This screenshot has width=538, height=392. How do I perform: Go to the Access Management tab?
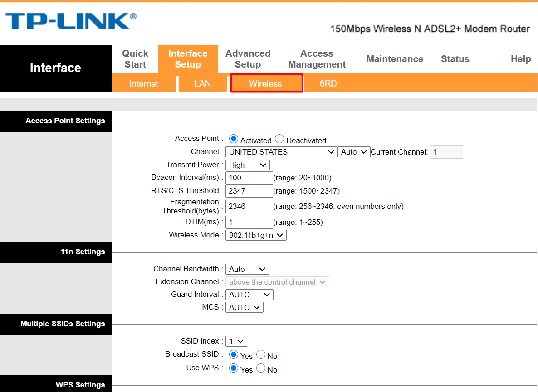click(317, 59)
